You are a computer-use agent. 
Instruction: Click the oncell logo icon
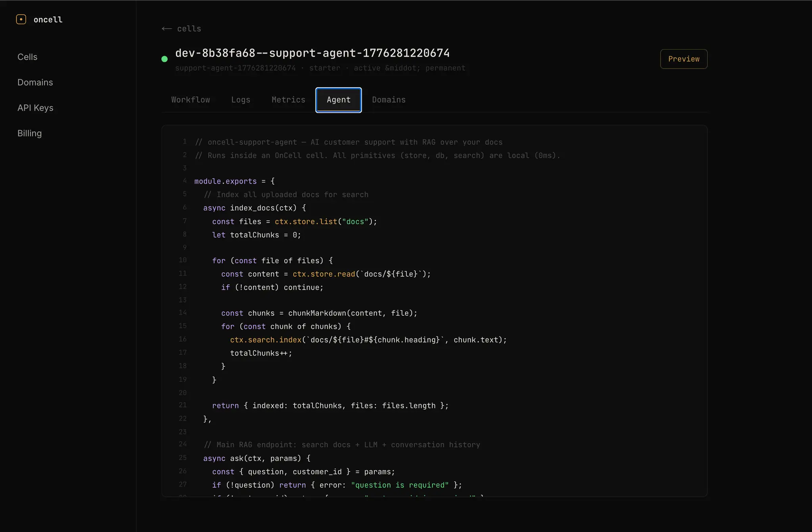[x=21, y=19]
